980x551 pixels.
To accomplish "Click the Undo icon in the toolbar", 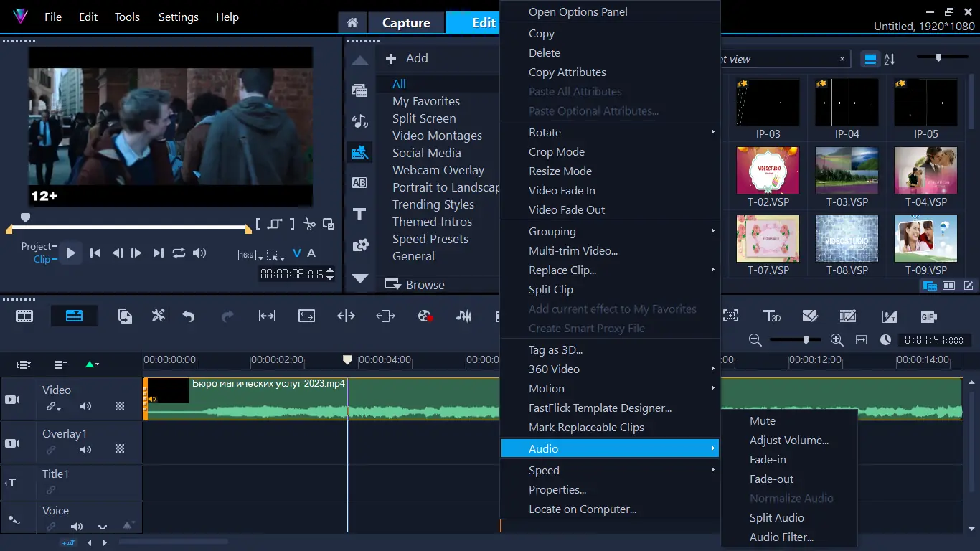I will 187,316.
